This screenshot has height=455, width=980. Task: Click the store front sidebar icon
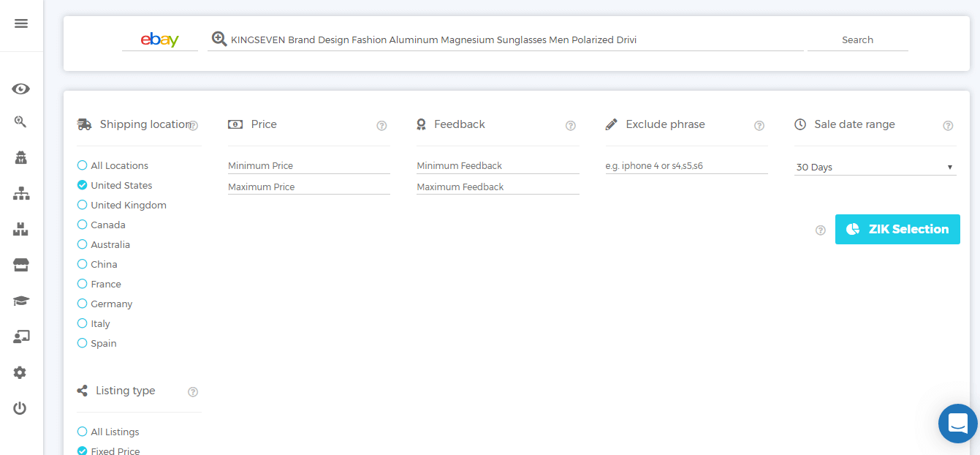[20, 265]
